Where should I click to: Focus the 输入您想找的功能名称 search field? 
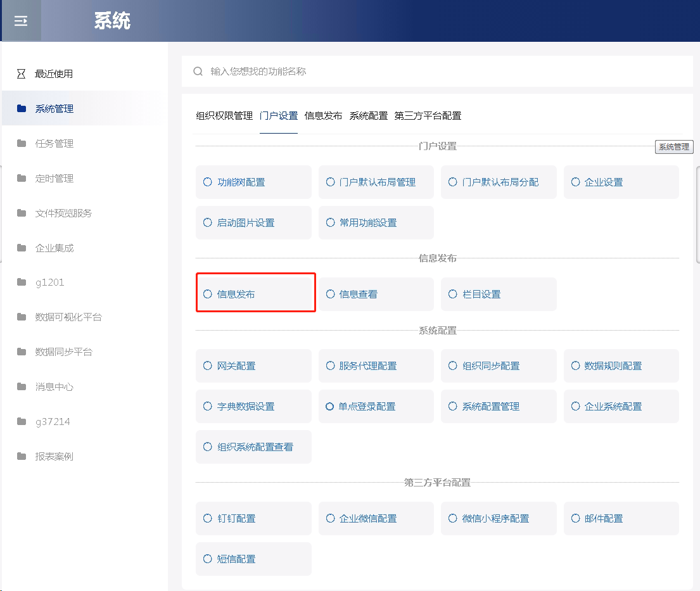click(437, 72)
